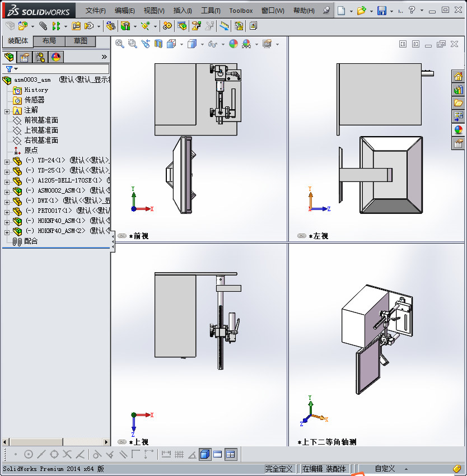The height and width of the screenshot is (476, 467).
Task: Open the 视图(V) menu
Action: pos(154,11)
